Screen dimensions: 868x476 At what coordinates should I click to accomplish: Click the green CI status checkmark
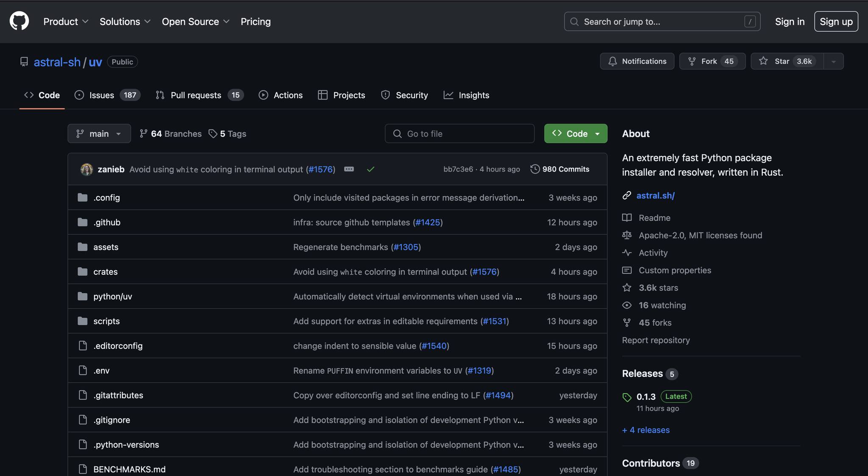pyautogui.click(x=370, y=169)
